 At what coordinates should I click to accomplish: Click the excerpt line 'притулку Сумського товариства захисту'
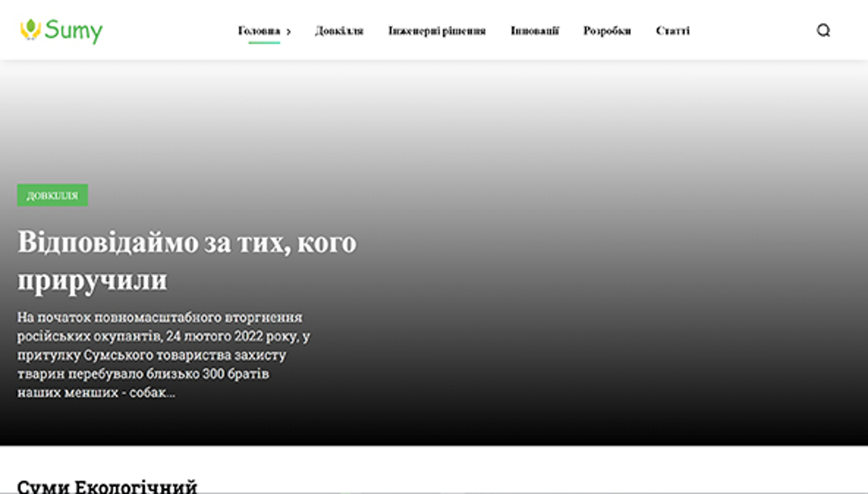(152, 355)
